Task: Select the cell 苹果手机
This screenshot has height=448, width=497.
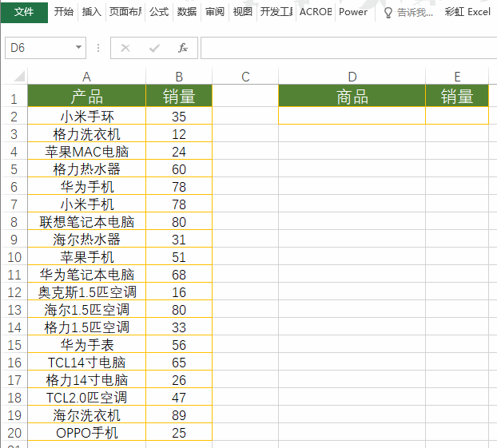Action: (x=86, y=257)
